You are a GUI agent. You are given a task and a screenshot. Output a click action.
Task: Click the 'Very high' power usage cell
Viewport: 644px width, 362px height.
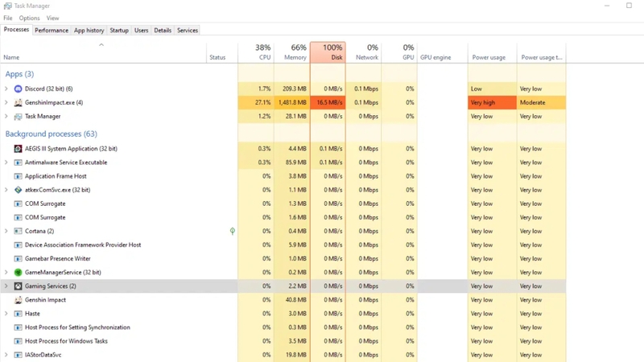[x=492, y=103]
